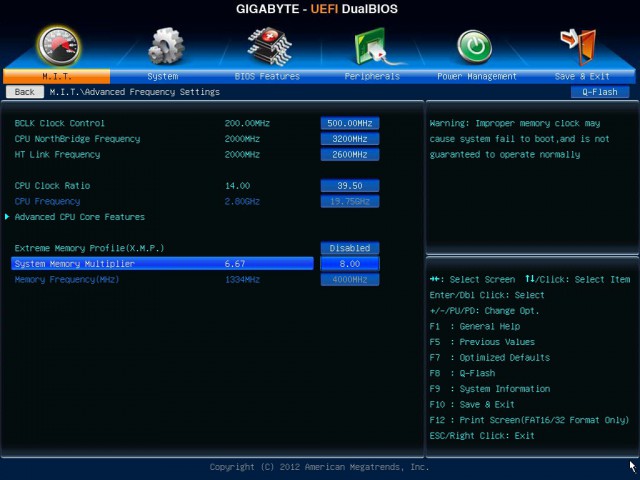Click the Save & Exit door icon
The height and width of the screenshot is (480, 640).
pos(579,47)
